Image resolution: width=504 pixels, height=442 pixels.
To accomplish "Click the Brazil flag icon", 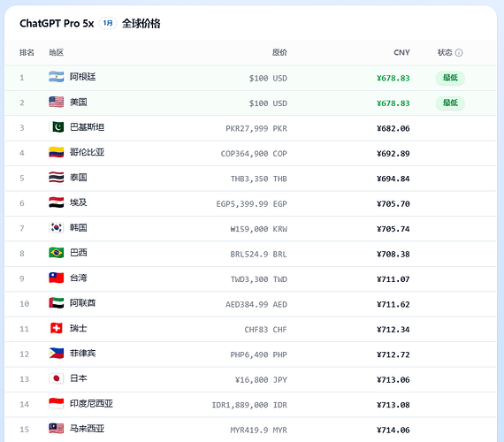I will [57, 253].
